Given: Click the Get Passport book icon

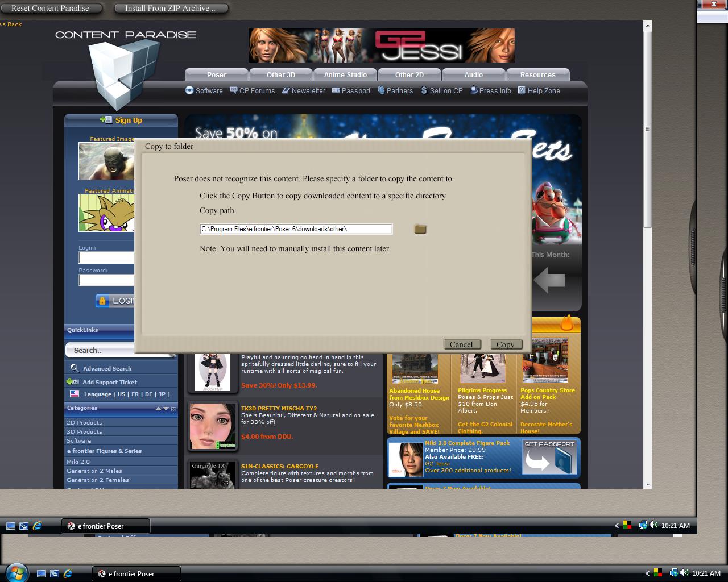Looking at the screenshot, I should tap(549, 458).
